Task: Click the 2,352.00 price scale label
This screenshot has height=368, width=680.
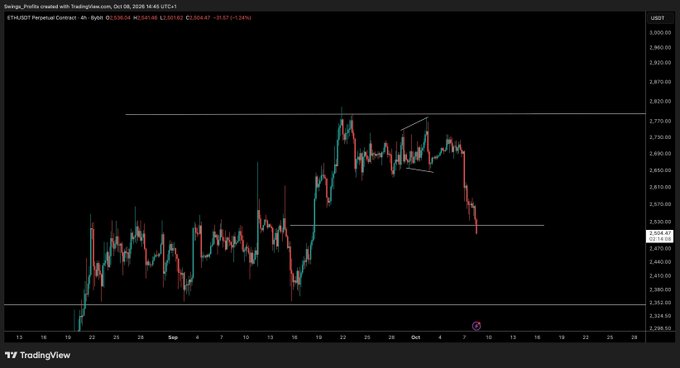Action: pos(660,303)
